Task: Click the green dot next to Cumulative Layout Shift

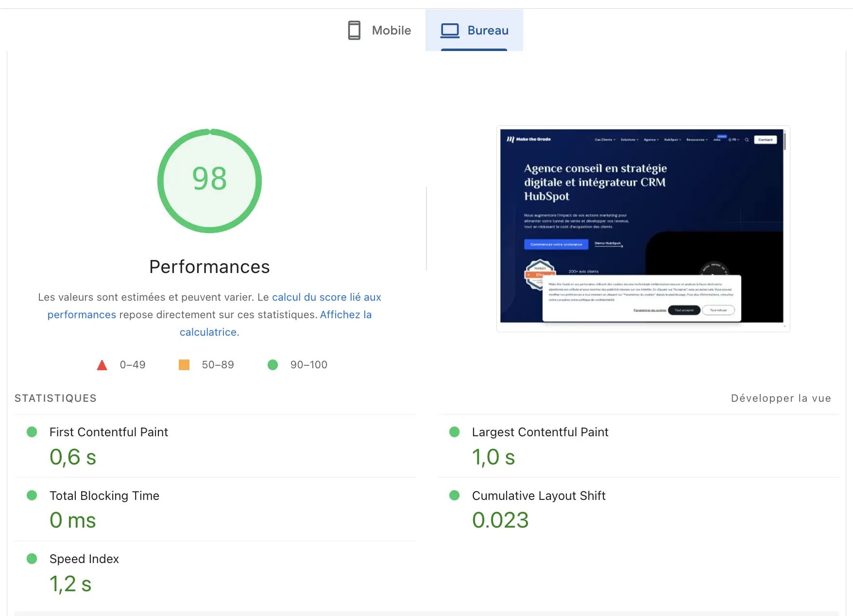Action: [455, 496]
